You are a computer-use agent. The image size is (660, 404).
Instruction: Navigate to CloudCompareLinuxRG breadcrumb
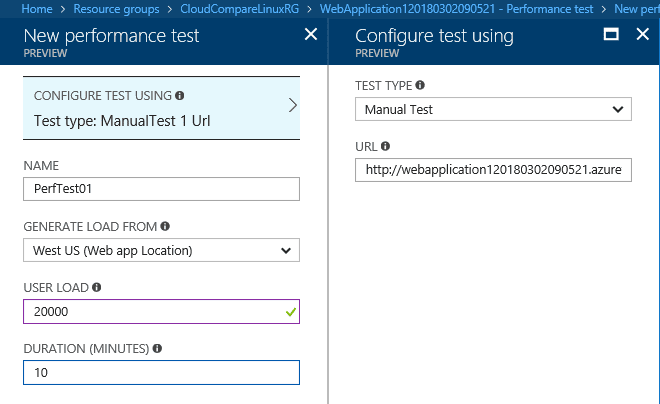(240, 9)
